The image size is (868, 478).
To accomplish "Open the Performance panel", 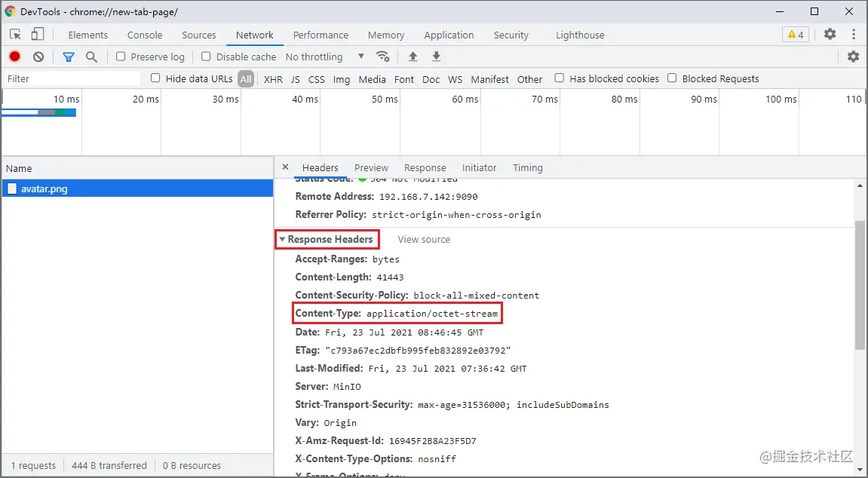I will click(x=321, y=35).
